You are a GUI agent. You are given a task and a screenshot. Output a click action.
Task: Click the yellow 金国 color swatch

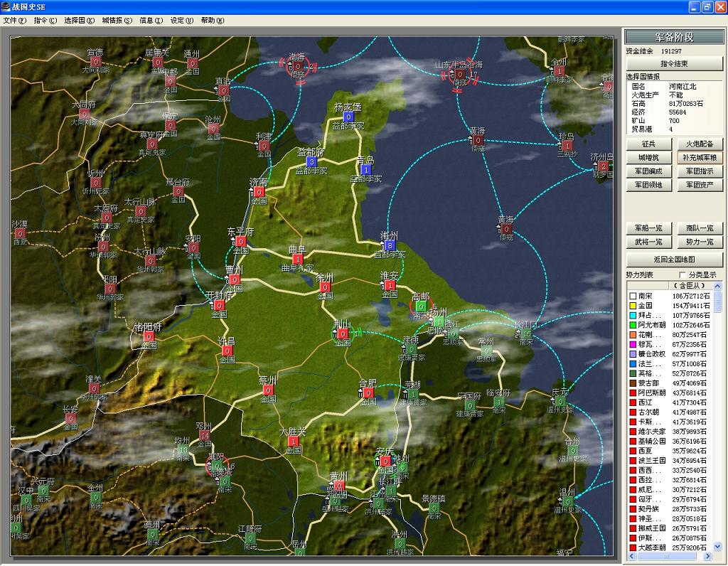tap(631, 306)
